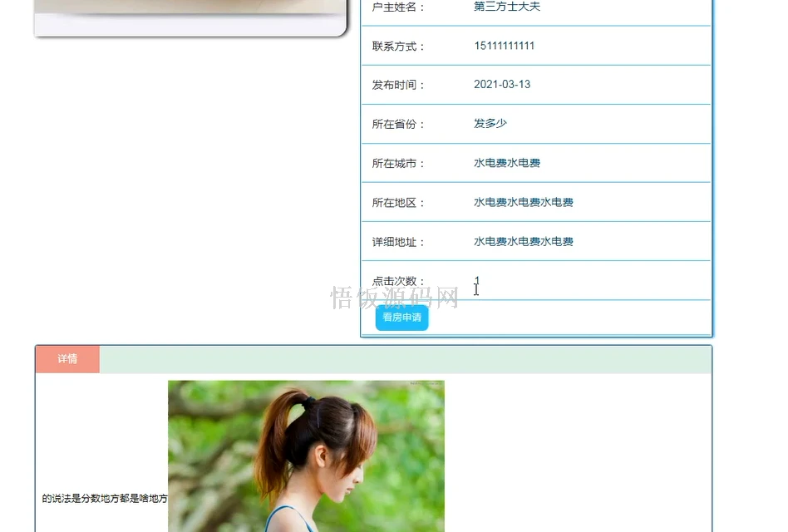Click the 联系方式 row label
The image size is (788, 532).
(396, 46)
